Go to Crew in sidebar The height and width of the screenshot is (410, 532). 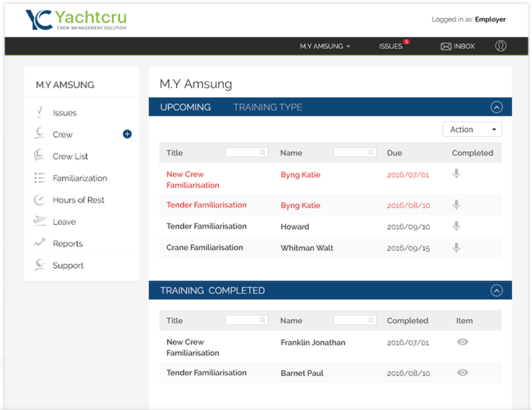(63, 135)
